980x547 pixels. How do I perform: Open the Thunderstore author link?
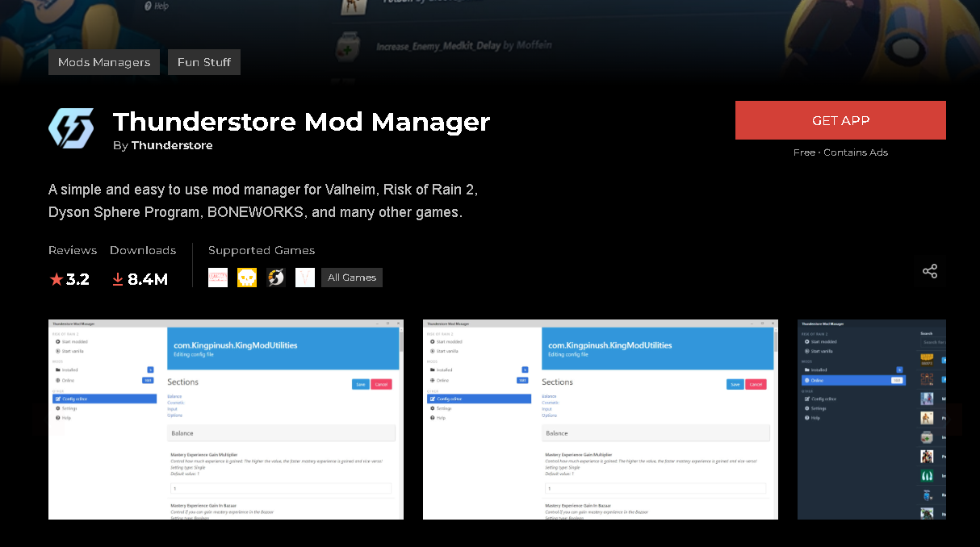(172, 145)
